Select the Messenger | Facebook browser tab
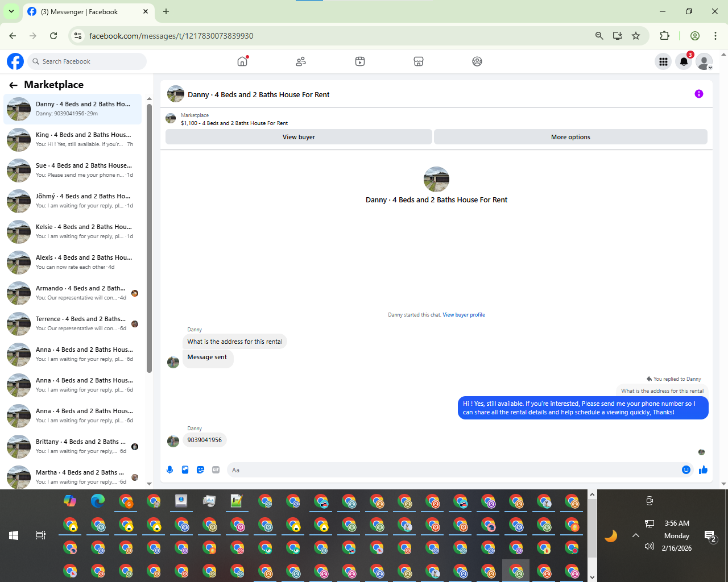 pos(88,11)
